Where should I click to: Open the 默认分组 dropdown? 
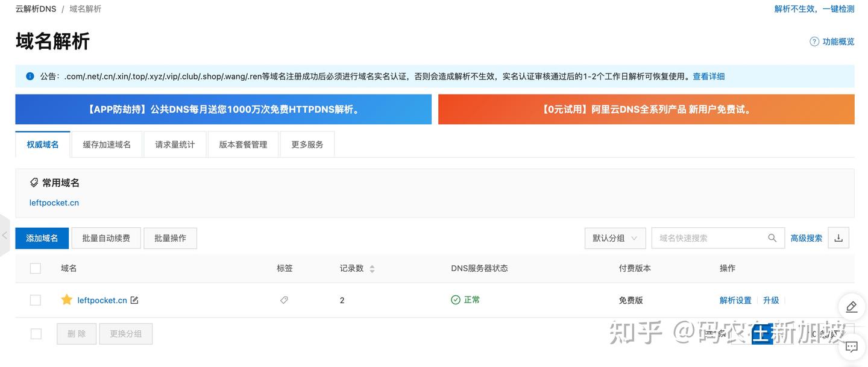(x=615, y=238)
